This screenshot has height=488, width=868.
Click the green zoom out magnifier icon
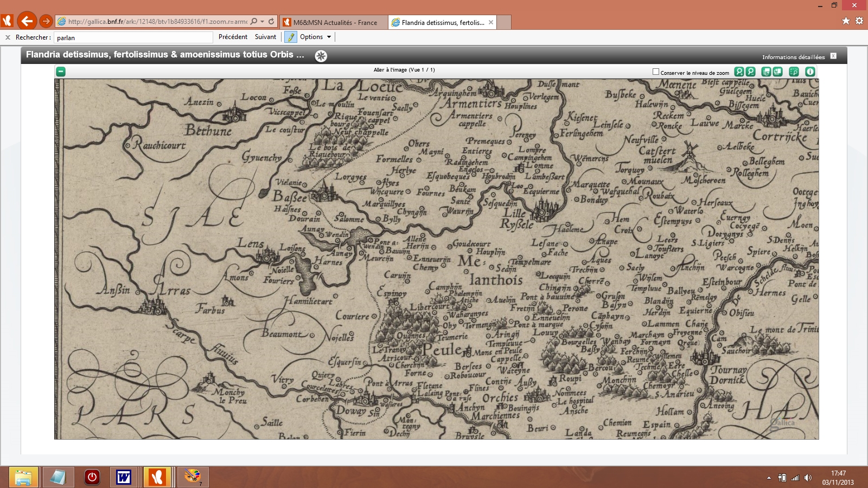(x=750, y=72)
